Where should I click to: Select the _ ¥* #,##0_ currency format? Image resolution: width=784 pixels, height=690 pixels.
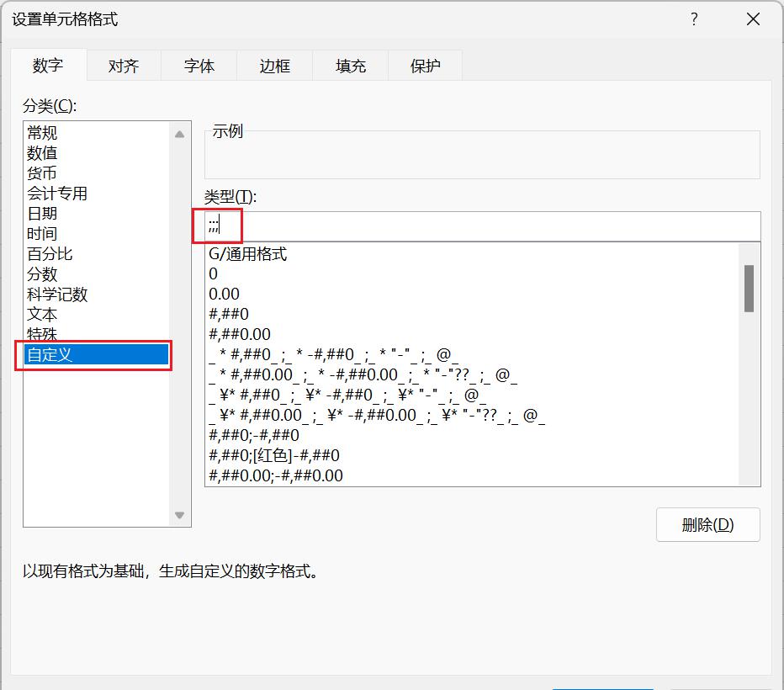pos(473,395)
